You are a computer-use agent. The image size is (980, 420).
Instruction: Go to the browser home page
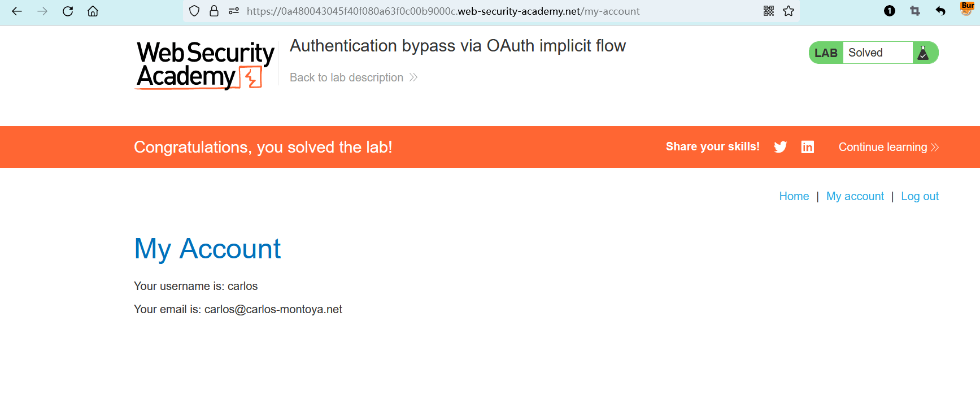93,11
